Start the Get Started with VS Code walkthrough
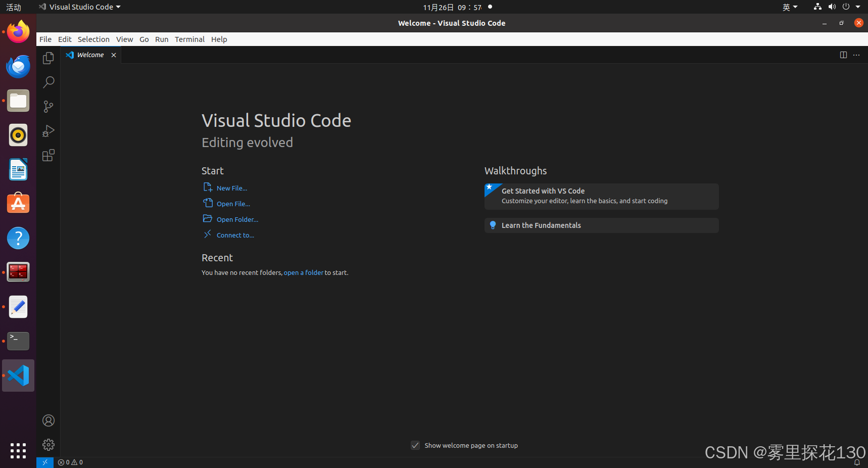This screenshot has height=468, width=868. point(601,196)
